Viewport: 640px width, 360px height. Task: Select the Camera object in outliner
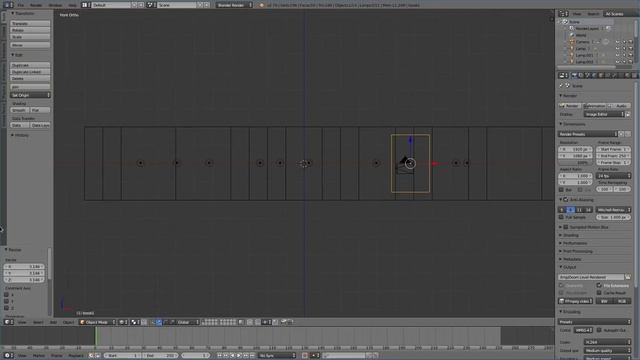[x=582, y=42]
